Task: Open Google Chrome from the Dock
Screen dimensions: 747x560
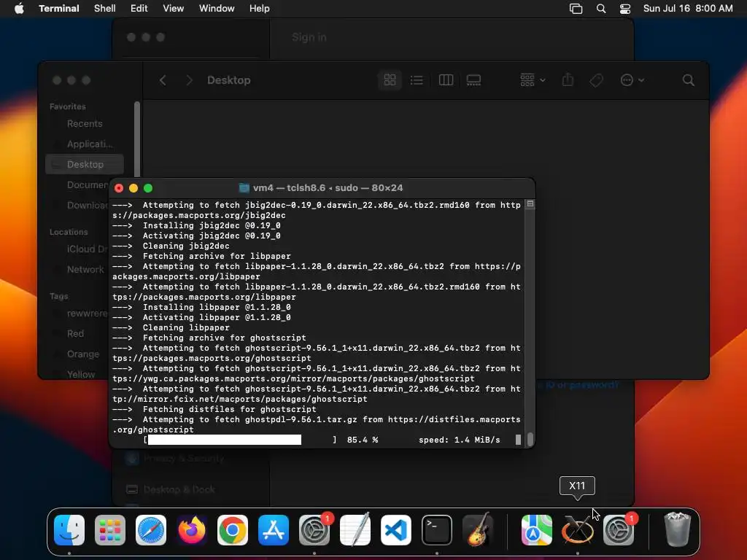Action: pos(233,530)
